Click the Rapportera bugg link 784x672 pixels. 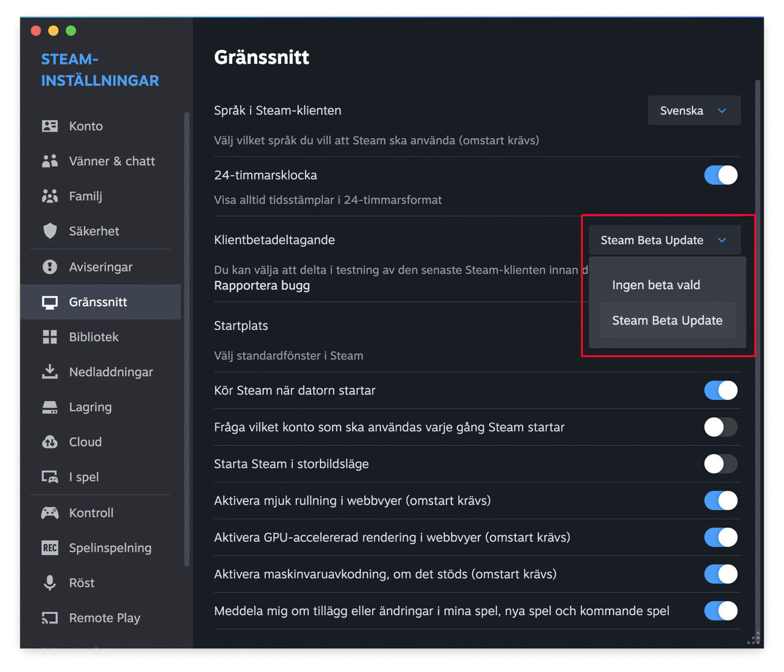coord(262,285)
